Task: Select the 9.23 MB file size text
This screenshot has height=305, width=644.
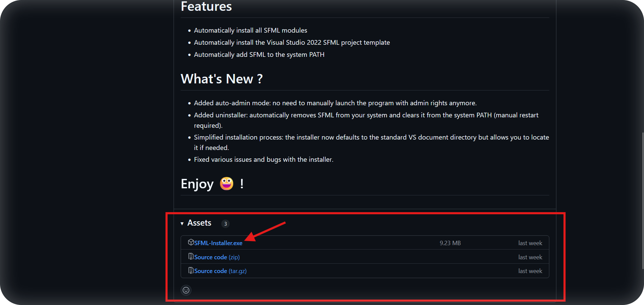Action: pyautogui.click(x=450, y=243)
